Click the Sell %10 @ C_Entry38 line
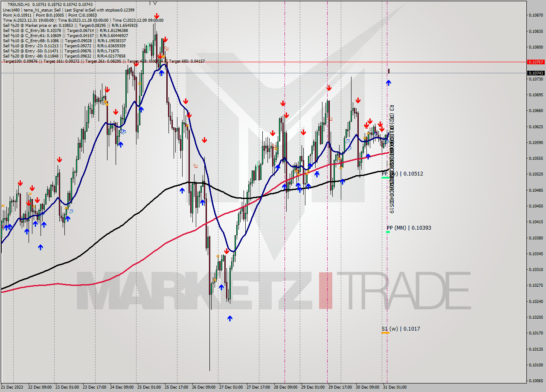 click(x=65, y=30)
